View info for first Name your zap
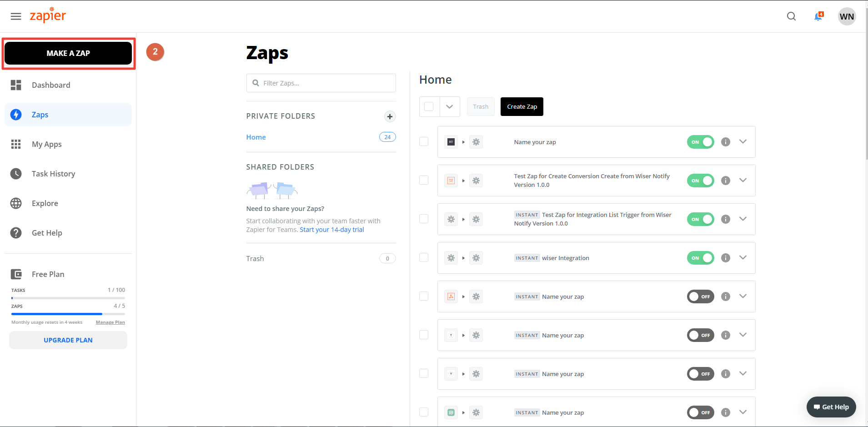Image resolution: width=868 pixels, height=427 pixels. (726, 142)
